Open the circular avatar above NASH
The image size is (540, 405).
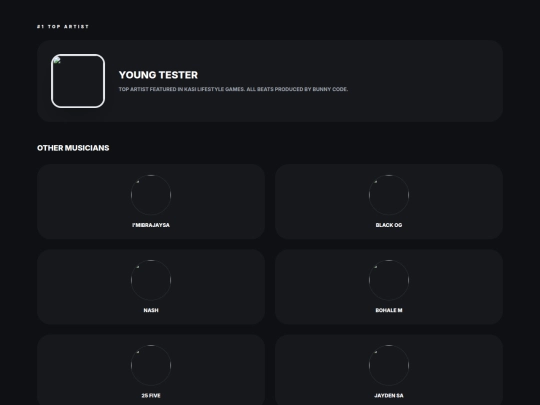coord(151,280)
